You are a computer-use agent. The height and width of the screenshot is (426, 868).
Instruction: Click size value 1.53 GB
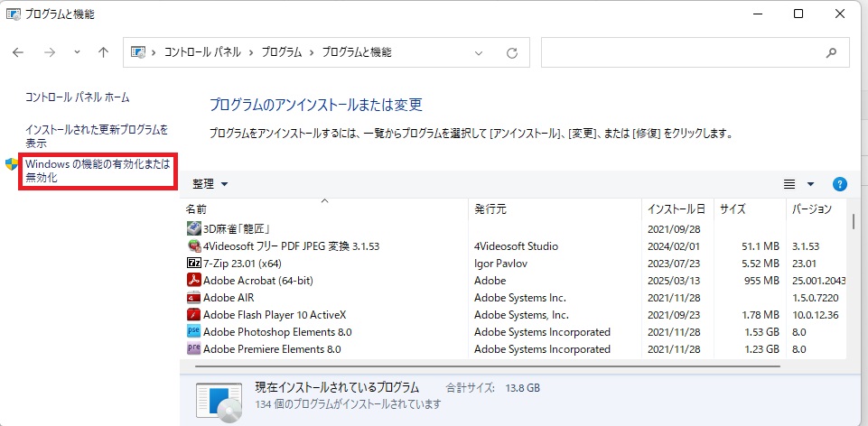[760, 332]
